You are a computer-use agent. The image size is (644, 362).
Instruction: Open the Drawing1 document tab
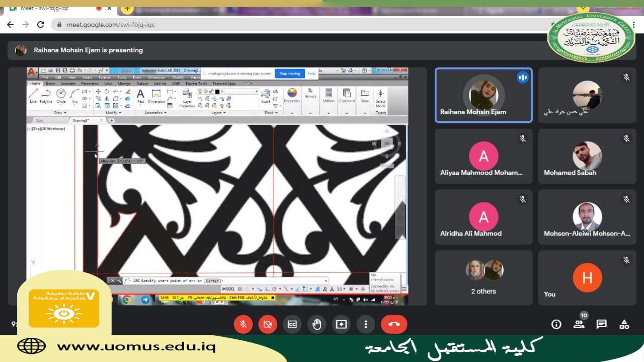(80, 120)
